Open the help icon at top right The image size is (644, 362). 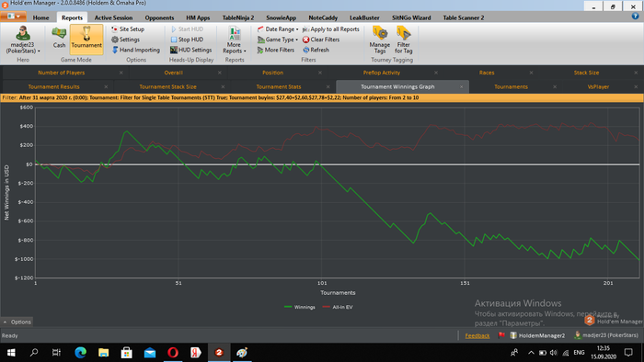[x=635, y=17]
